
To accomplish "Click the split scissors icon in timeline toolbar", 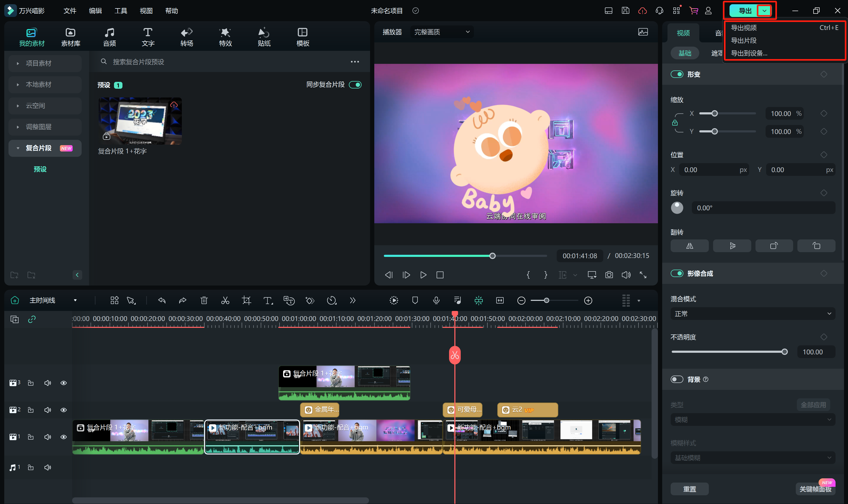I will tap(225, 301).
